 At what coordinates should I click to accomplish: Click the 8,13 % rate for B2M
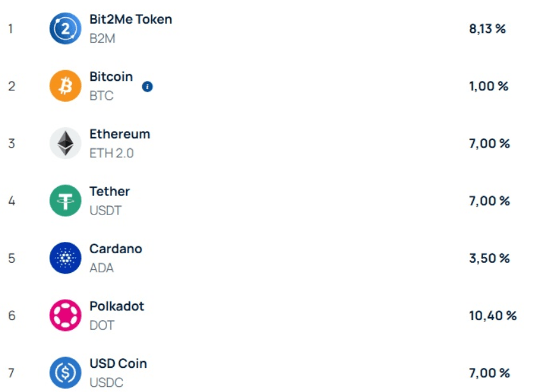(x=487, y=29)
